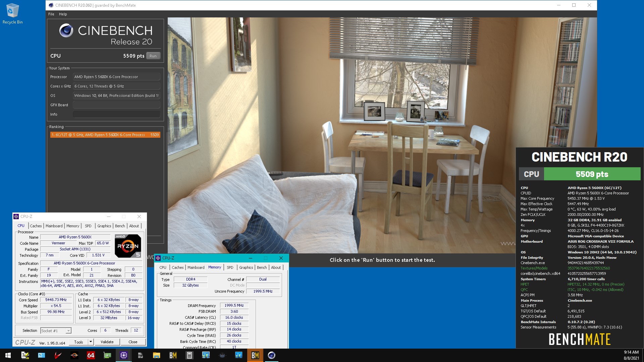Click the Multiplier value x 54.5
The width and height of the screenshot is (644, 362).
coord(56,306)
